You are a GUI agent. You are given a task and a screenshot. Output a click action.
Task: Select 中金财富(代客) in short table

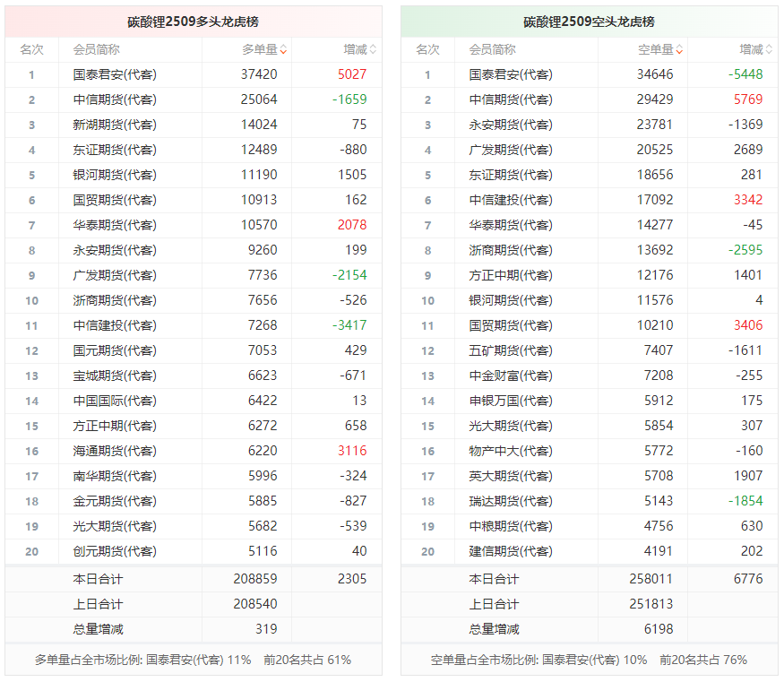point(511,376)
